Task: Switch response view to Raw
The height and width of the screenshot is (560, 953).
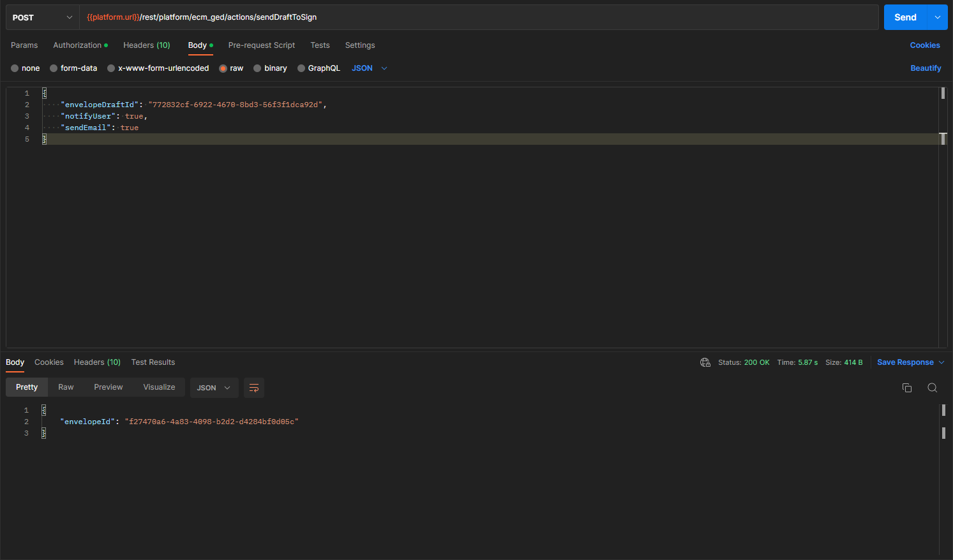Action: pyautogui.click(x=66, y=387)
